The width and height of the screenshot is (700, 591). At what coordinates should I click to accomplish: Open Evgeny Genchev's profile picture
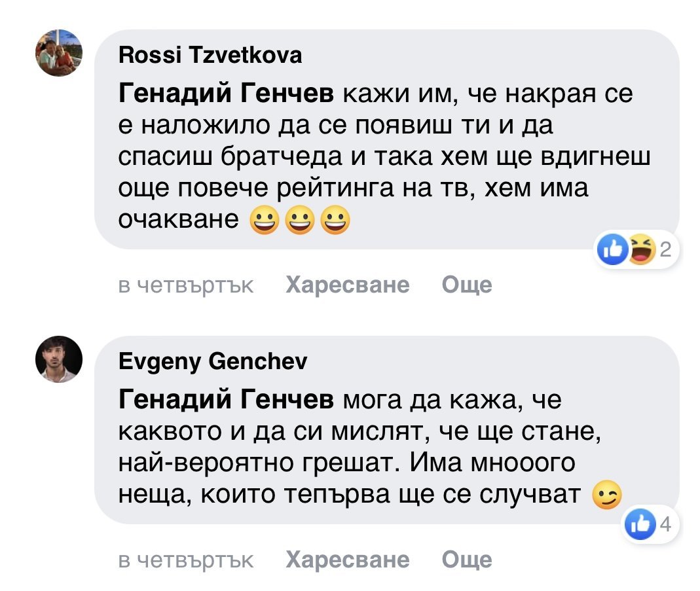pos(58,359)
